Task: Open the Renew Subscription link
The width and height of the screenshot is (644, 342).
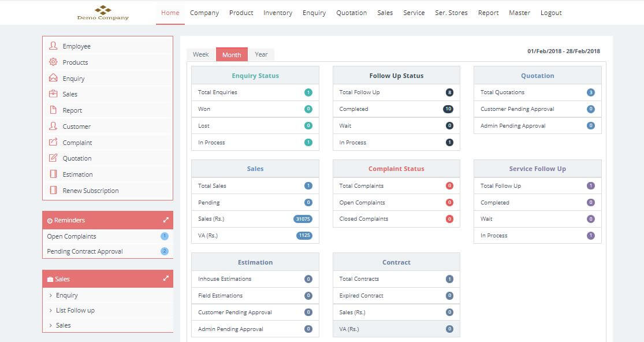Action: (x=90, y=191)
